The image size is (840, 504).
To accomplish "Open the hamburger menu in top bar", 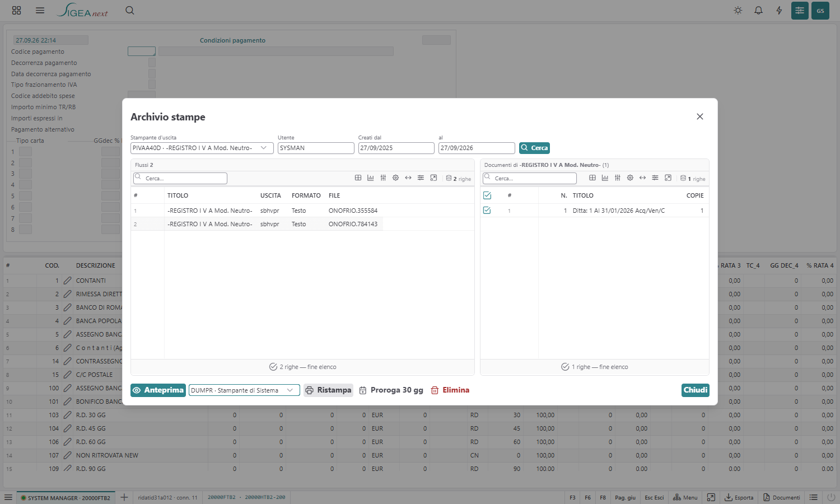I will point(40,10).
